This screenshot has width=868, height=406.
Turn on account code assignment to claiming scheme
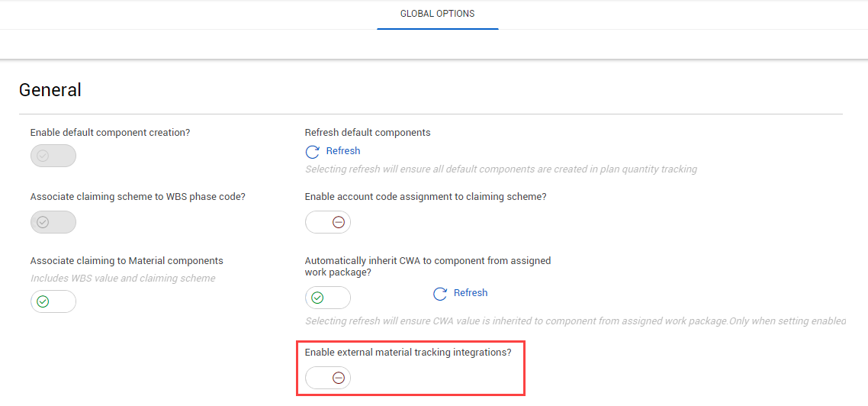pyautogui.click(x=328, y=222)
